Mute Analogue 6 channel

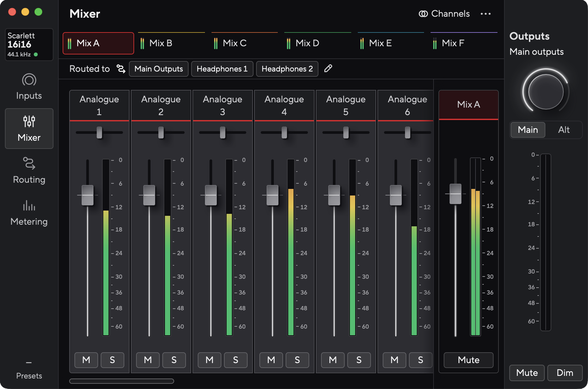click(395, 360)
